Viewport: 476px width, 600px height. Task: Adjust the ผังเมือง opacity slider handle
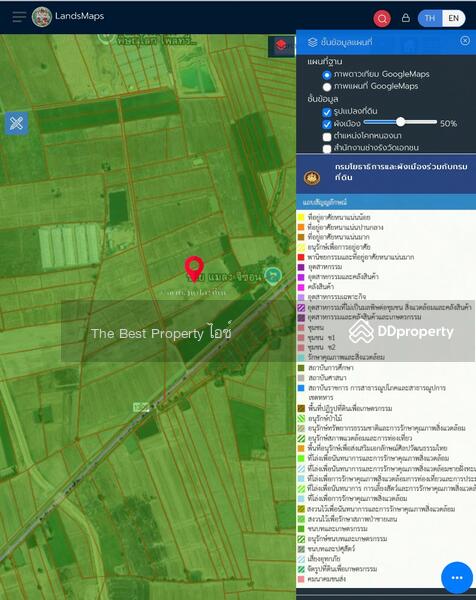point(400,122)
